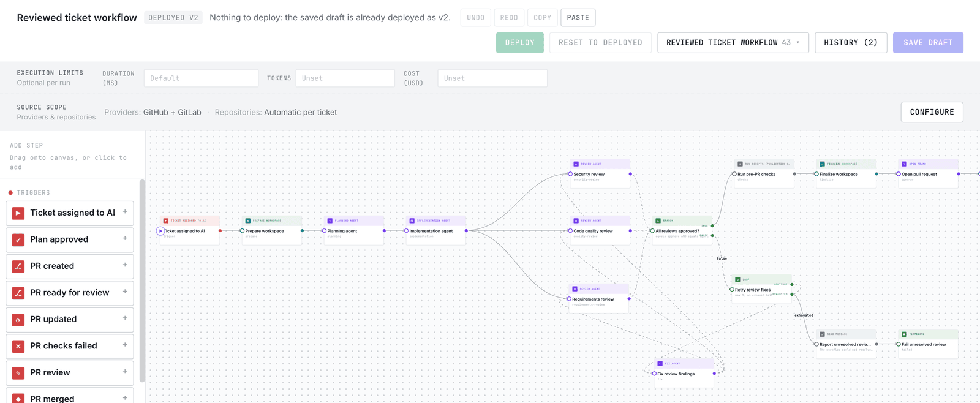
Task: Click the Branch icon on All reviews approved node
Action: coord(658,220)
